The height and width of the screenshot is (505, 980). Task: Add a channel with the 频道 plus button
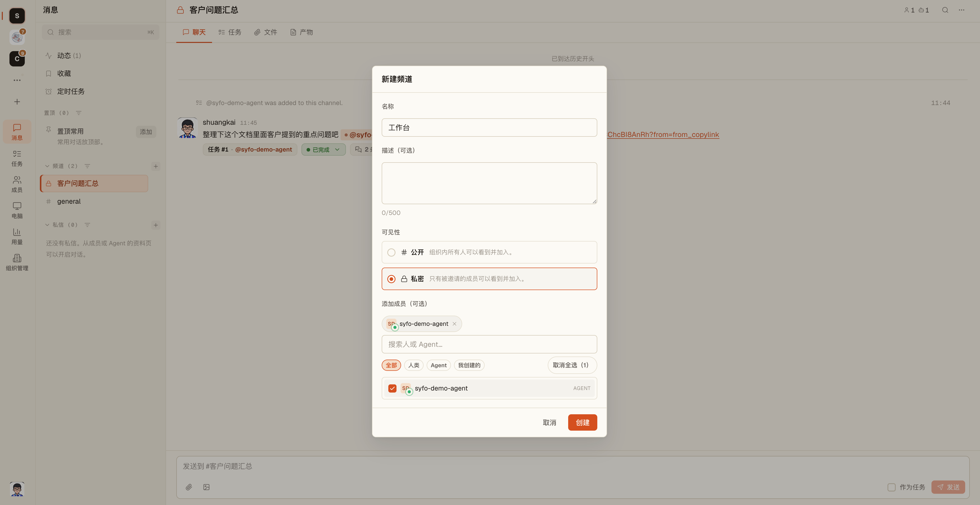[156, 166]
